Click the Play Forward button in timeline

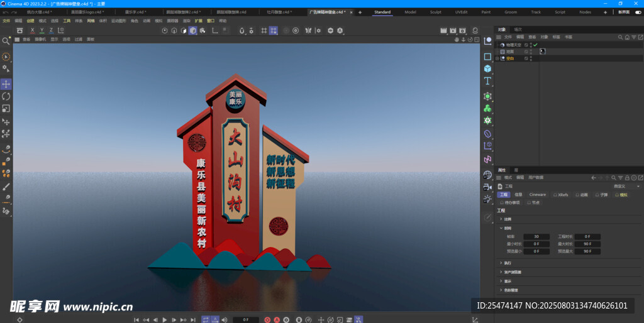[165, 319]
